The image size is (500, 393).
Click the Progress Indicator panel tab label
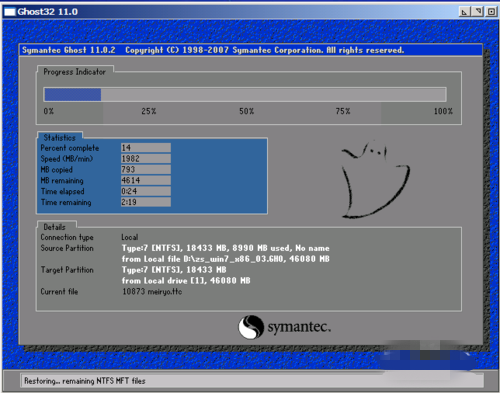[x=74, y=72]
